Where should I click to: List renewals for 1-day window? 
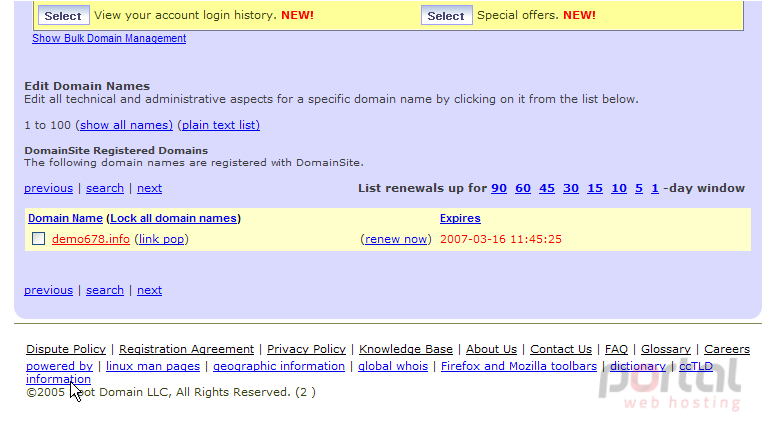(x=655, y=188)
